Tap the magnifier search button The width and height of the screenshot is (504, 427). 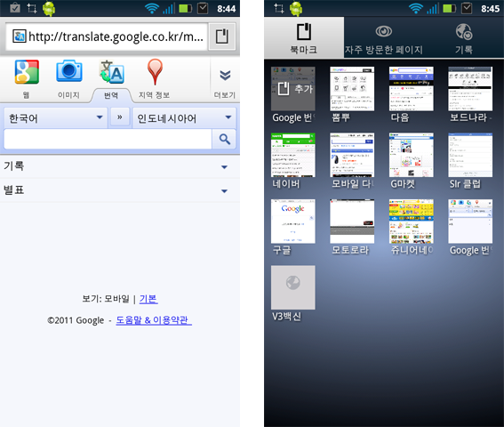click(x=224, y=139)
